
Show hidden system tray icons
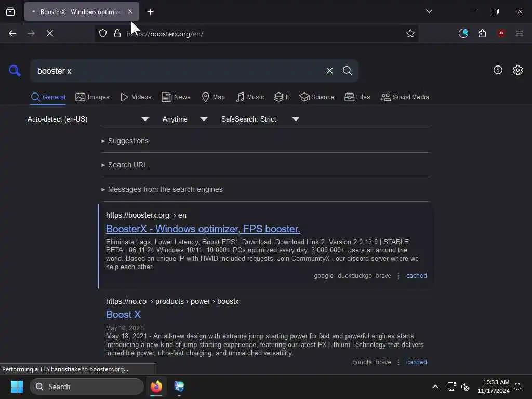(x=435, y=387)
